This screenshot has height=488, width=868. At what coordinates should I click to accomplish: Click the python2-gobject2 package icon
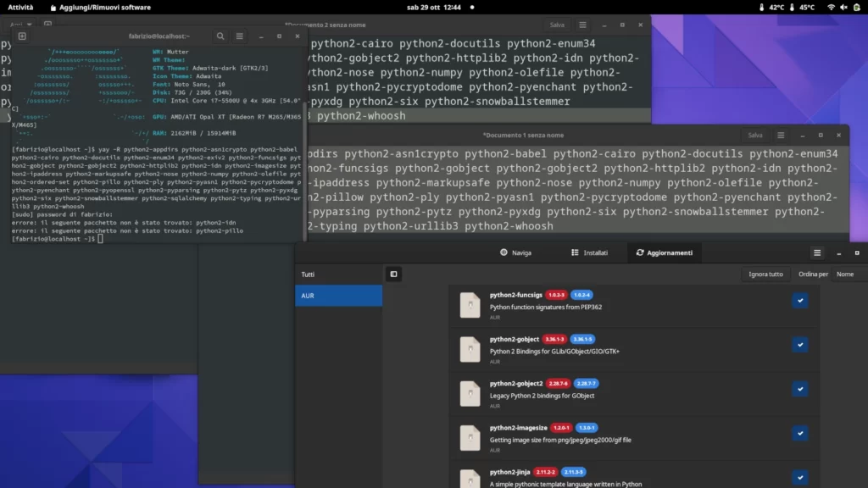click(x=470, y=393)
